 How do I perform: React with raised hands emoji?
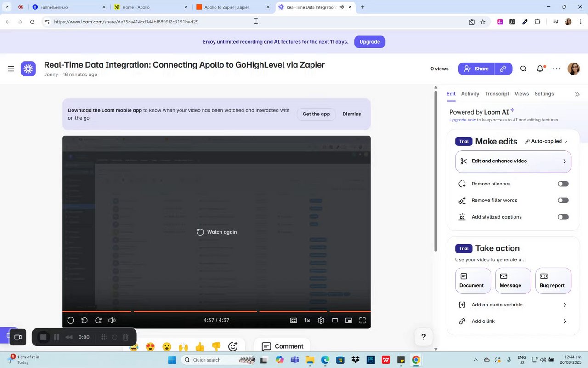183,347
